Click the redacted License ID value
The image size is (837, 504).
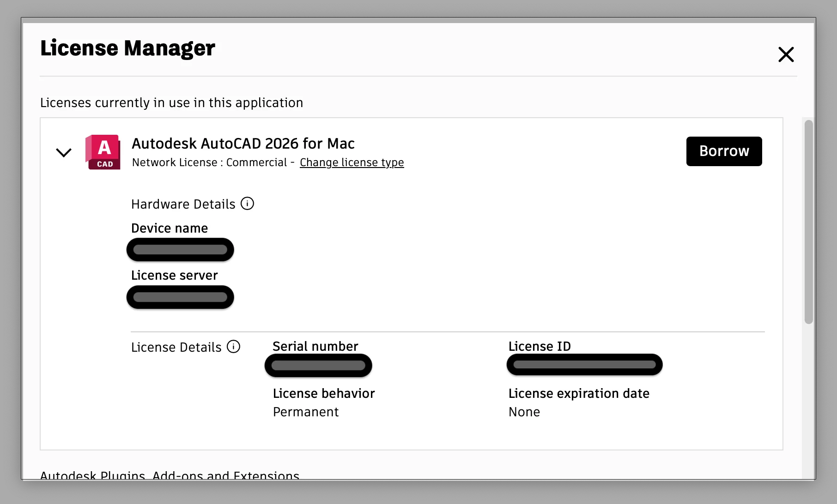click(585, 365)
